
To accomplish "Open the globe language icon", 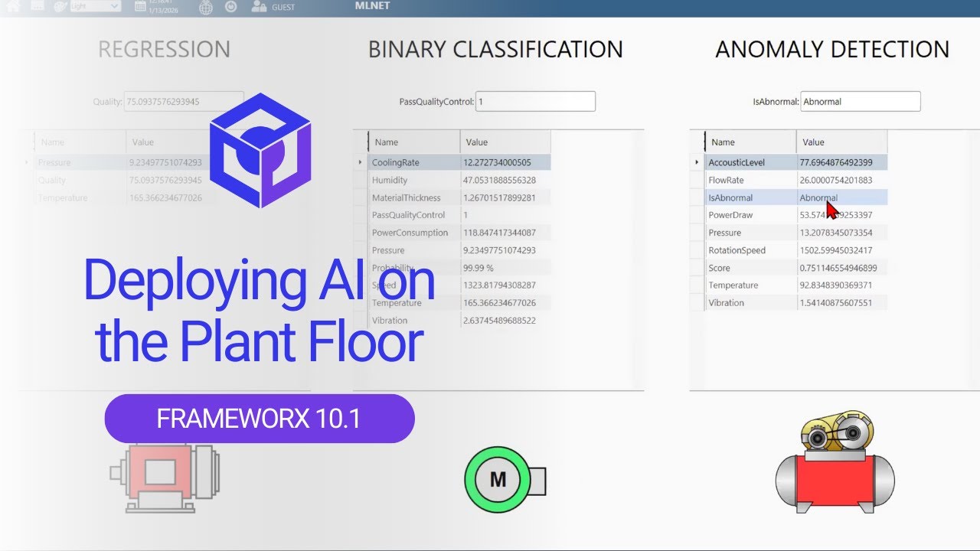I will [x=205, y=7].
